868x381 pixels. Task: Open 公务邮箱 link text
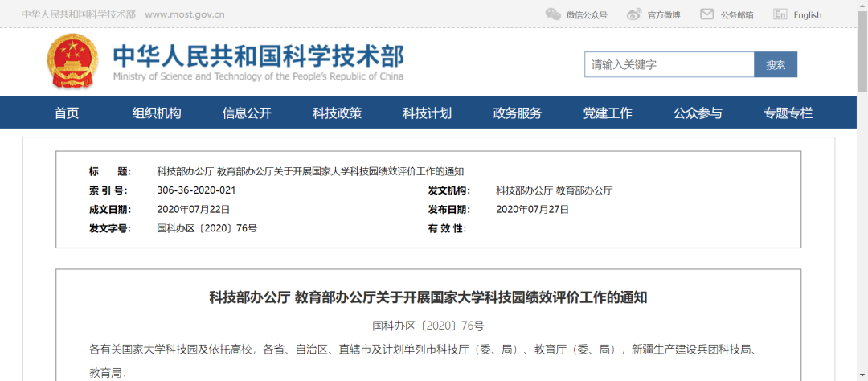coord(737,15)
